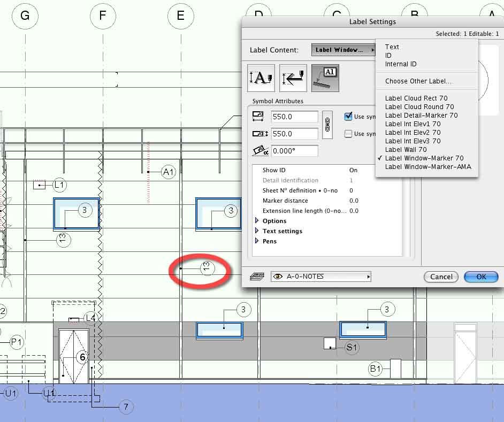Select the L4 label marker

tap(90, 318)
